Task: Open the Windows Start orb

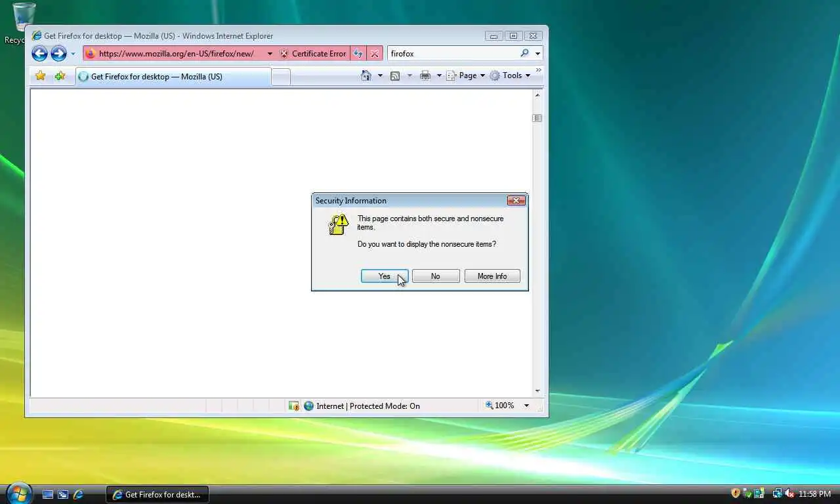Action: (x=18, y=492)
